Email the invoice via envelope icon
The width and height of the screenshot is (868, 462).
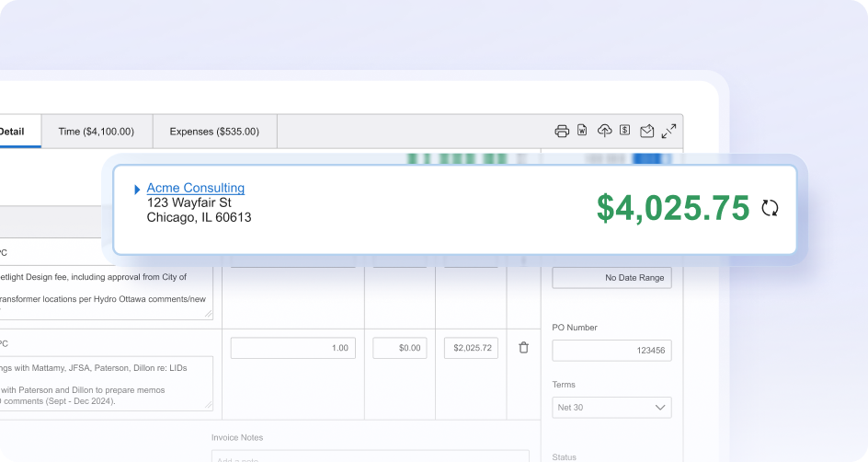coord(646,132)
